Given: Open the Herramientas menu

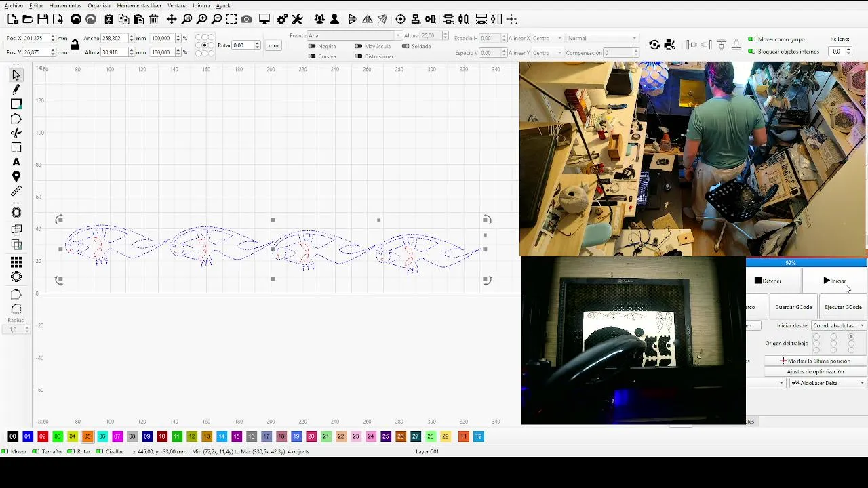Looking at the screenshot, I should (65, 5).
